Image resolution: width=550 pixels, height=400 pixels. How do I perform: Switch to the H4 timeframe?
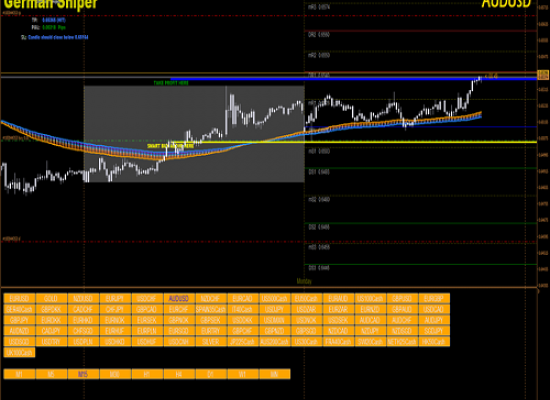tap(179, 374)
